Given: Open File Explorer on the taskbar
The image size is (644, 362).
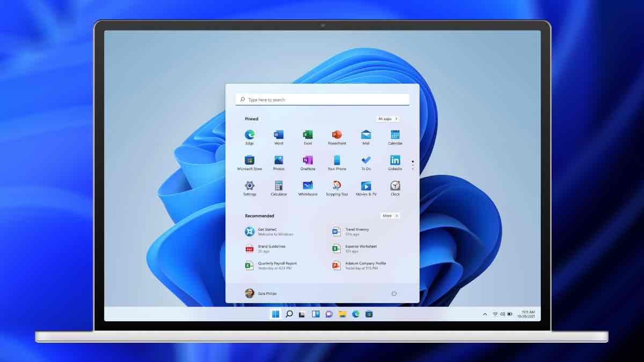Looking at the screenshot, I should (342, 314).
